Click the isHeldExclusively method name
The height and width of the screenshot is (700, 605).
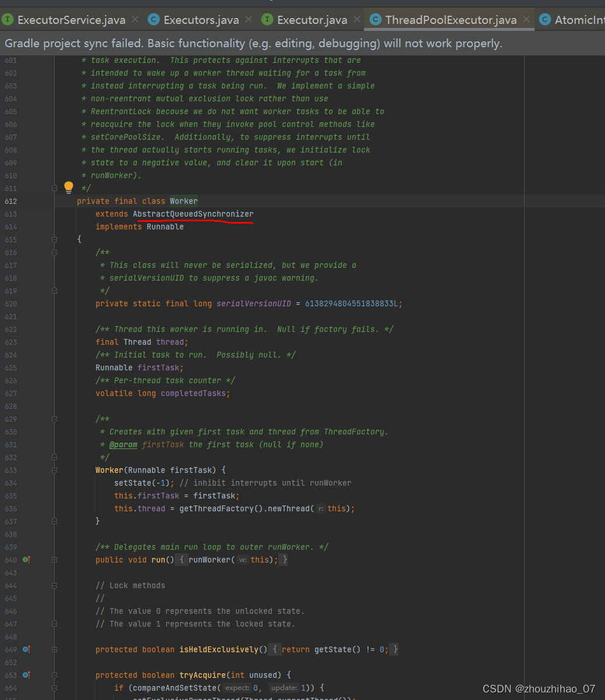[x=219, y=649]
